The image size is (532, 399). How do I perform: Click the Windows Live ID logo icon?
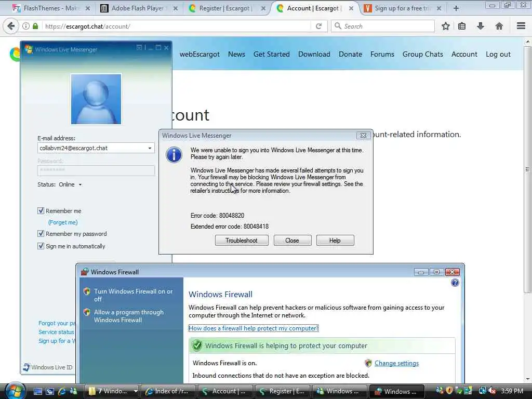click(26, 367)
